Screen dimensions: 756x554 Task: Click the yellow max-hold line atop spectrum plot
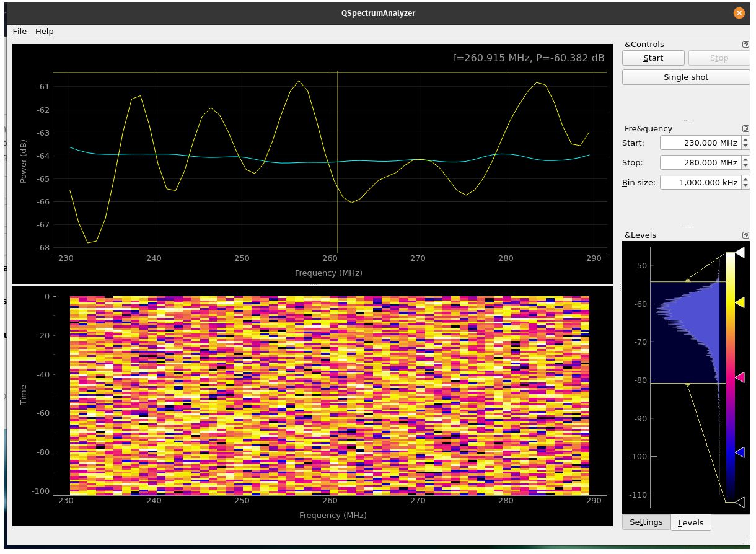pos(330,73)
